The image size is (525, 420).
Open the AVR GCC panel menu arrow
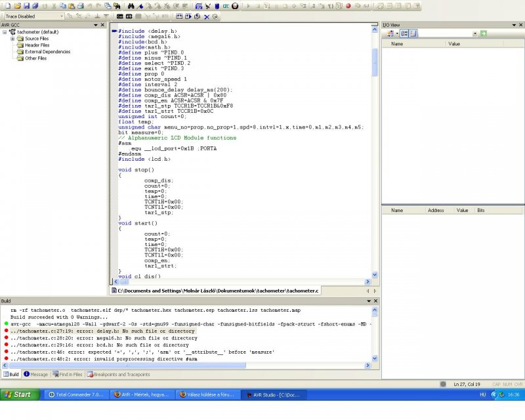96,25
